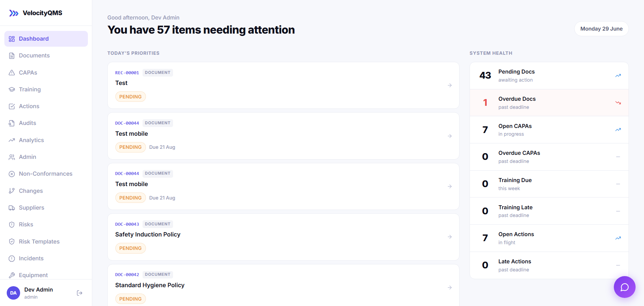
Task: Click the trend-up icon for Open CAPAs
Action: click(618, 130)
